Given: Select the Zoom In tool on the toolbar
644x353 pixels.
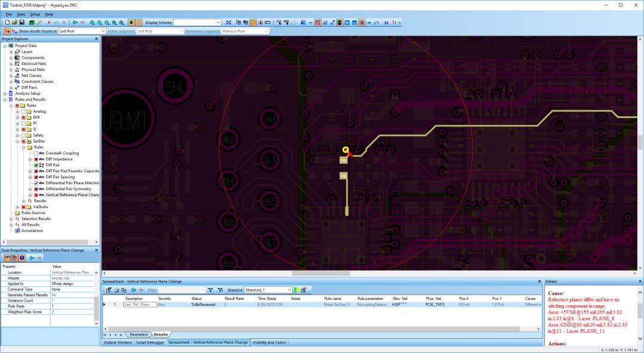Looking at the screenshot, I should 92,23.
